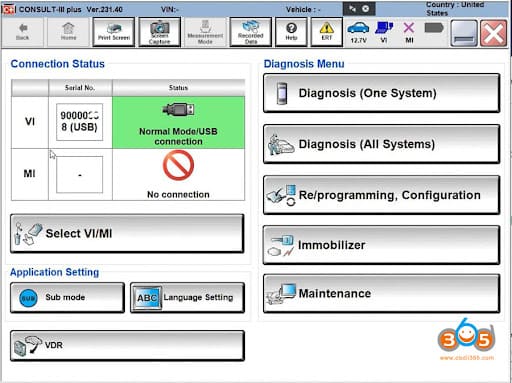Open Language Setting

click(187, 297)
